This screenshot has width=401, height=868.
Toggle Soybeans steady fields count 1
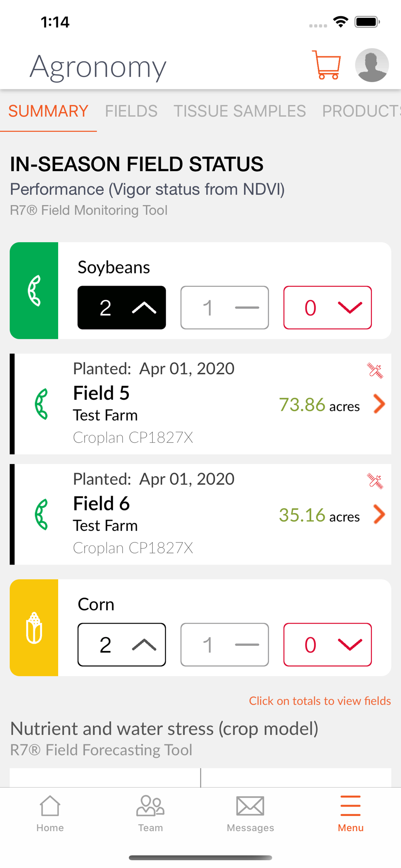pos(224,308)
